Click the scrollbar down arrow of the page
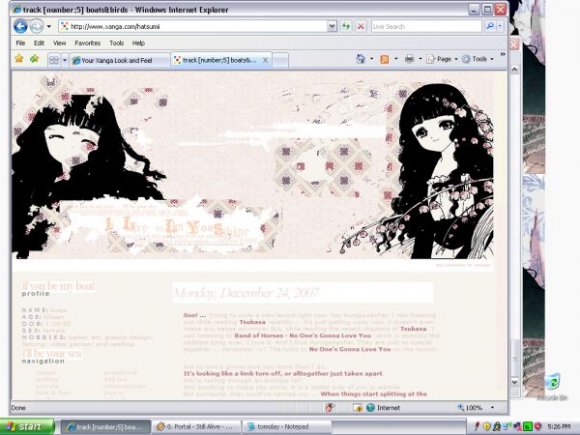Viewport: 580px width, 435px height. 514,381
